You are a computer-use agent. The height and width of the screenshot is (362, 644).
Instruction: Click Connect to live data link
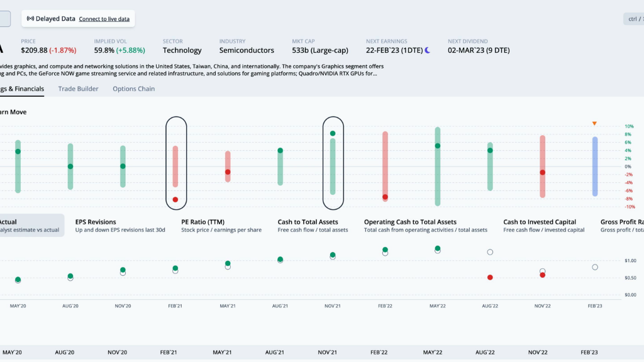(x=104, y=19)
